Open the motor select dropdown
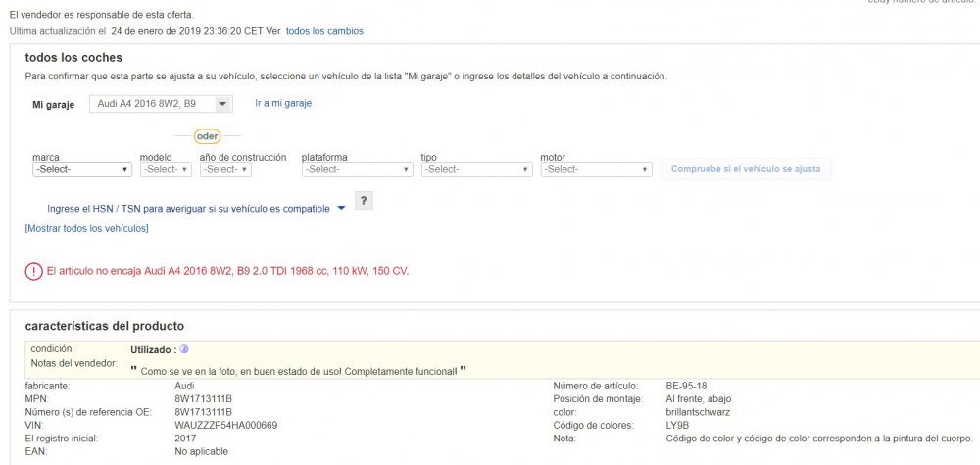This screenshot has width=980, height=465. [x=596, y=169]
